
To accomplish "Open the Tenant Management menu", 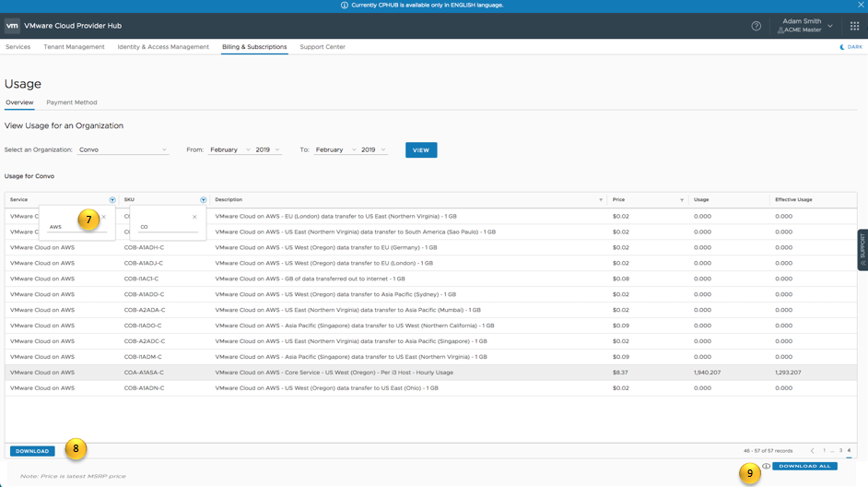I will click(x=74, y=47).
